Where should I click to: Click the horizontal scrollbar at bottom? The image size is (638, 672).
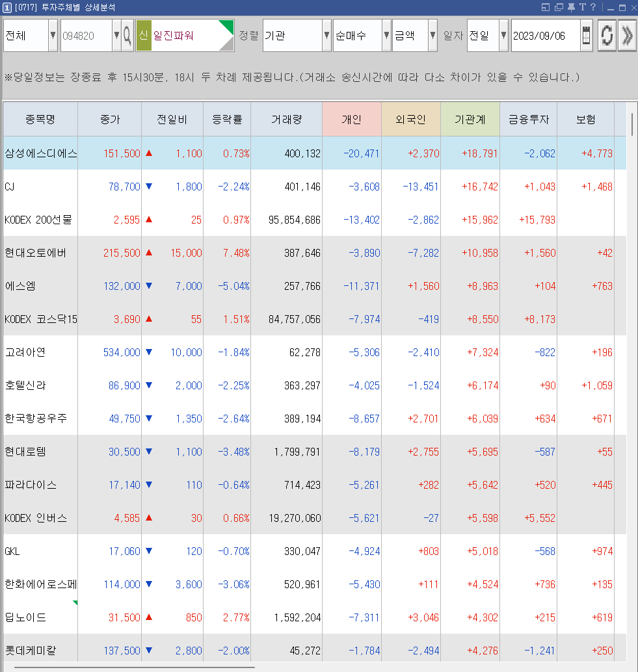pyautogui.click(x=134, y=667)
